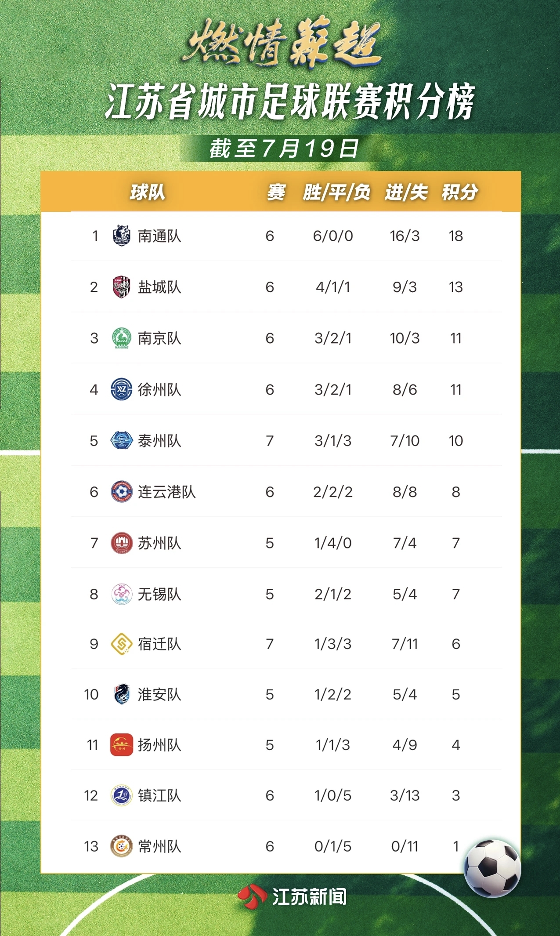Screen dimensions: 560x936
Task: Click the soccer ball graphic
Action: coord(492,868)
